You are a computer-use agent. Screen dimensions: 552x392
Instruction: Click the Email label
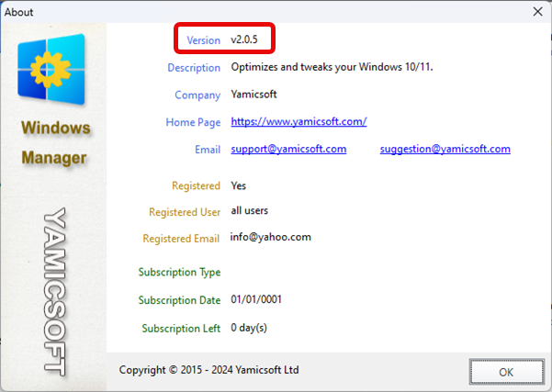click(x=208, y=150)
